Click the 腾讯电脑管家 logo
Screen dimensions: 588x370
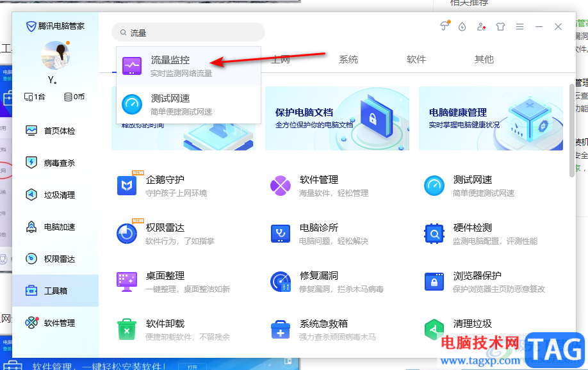click(55, 26)
